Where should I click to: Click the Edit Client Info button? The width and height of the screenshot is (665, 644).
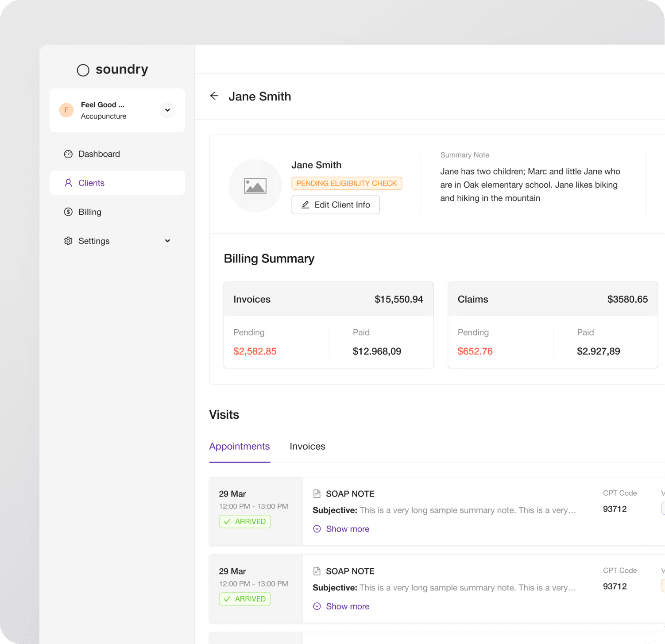point(336,204)
